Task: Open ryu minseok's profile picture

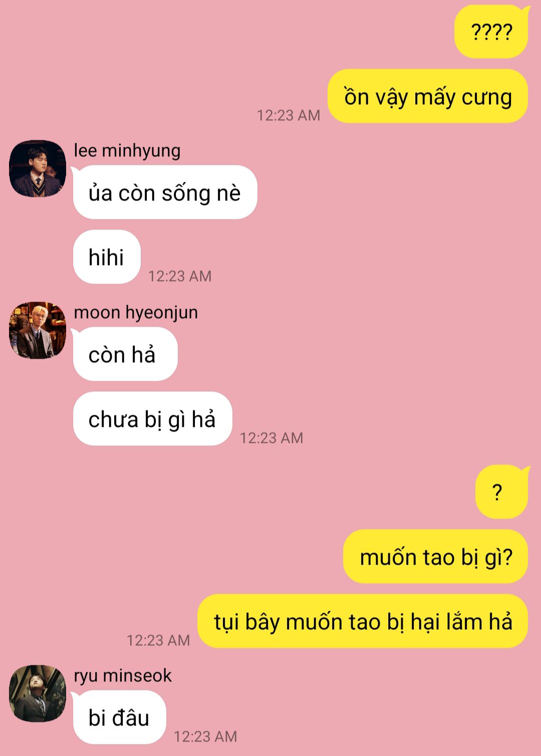Action: (38, 694)
